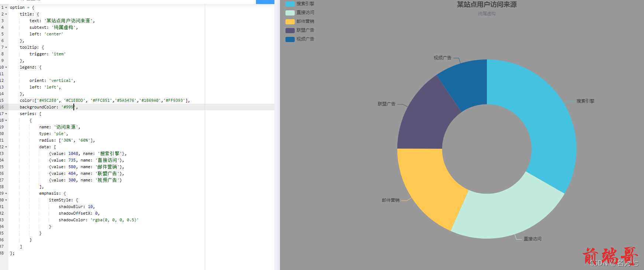Click chart title 某站点用户访问来源
Screen dimensions: 644x270
487,4
